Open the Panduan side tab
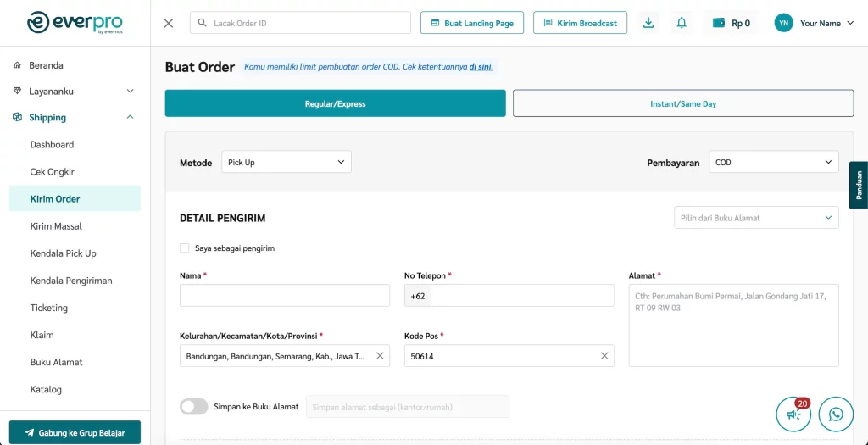This screenshot has height=445, width=868. pos(858,185)
